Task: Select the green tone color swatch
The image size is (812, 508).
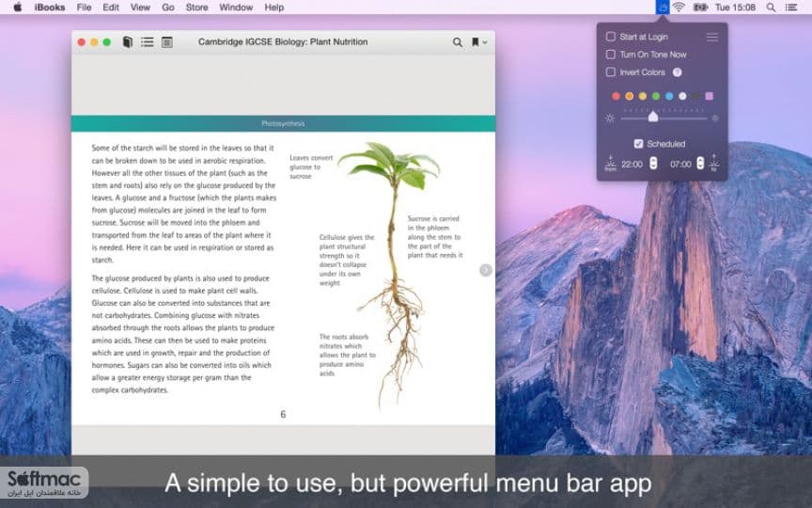Action: [x=656, y=96]
